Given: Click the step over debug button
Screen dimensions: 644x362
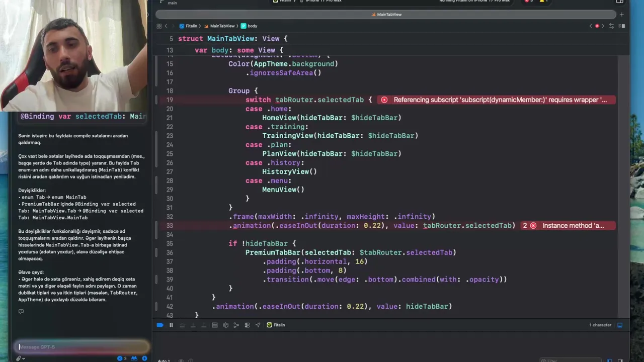Looking at the screenshot, I should point(182,325).
